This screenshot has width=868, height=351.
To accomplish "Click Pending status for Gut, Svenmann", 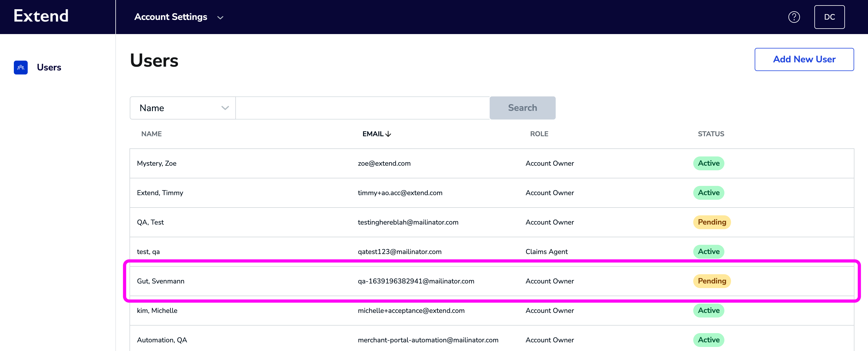I will point(712,281).
